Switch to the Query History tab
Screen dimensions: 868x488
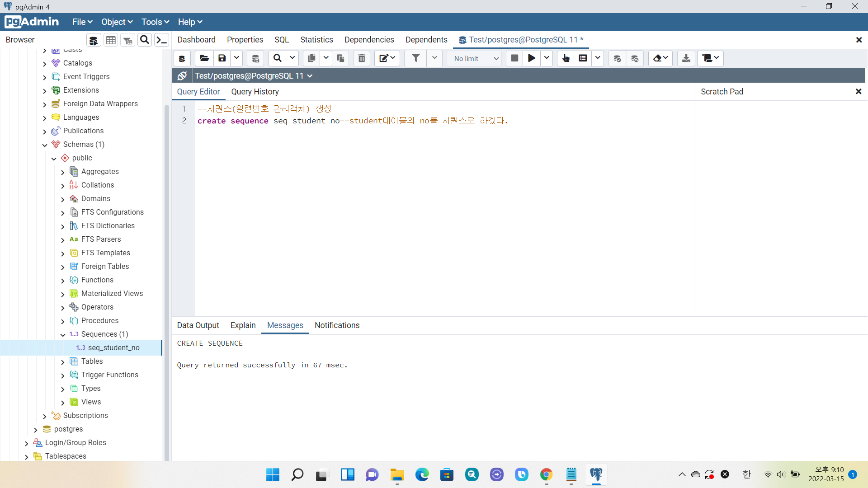255,92
